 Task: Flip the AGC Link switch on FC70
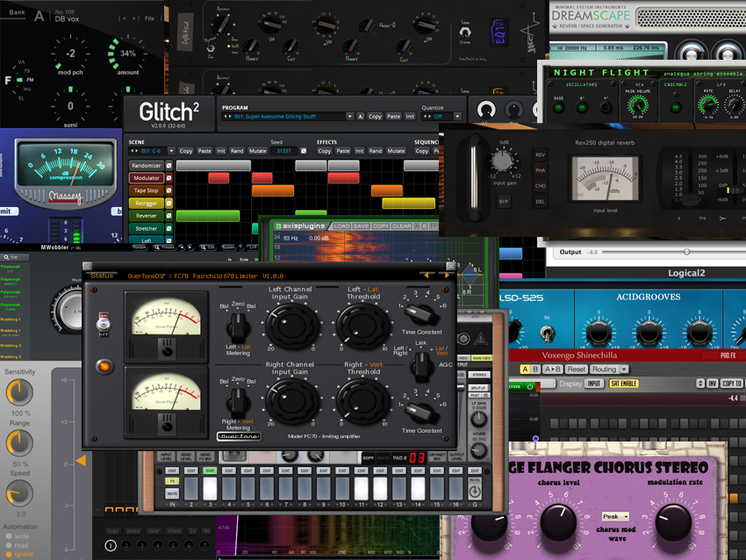point(421,365)
